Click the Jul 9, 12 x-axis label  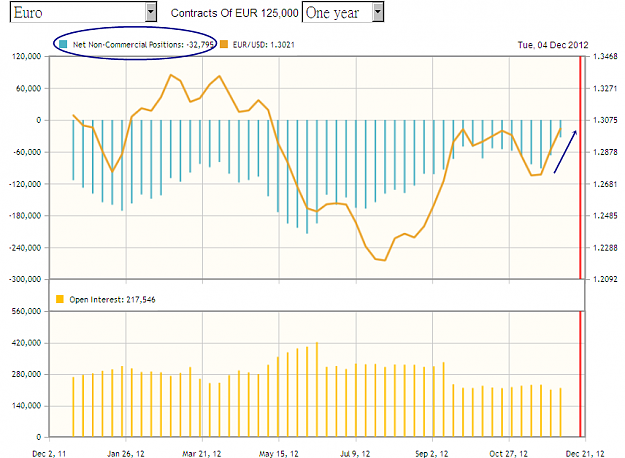pyautogui.click(x=355, y=454)
